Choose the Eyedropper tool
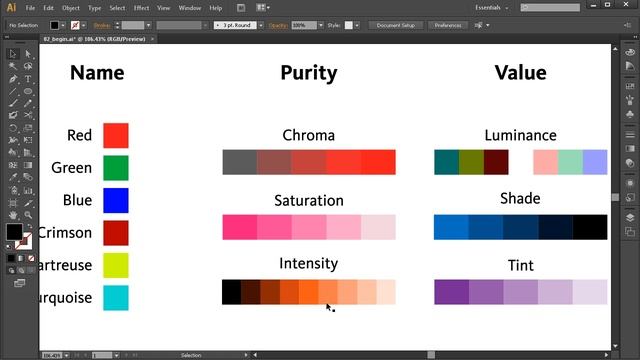Viewport: 640px width, 360px height. 13,177
